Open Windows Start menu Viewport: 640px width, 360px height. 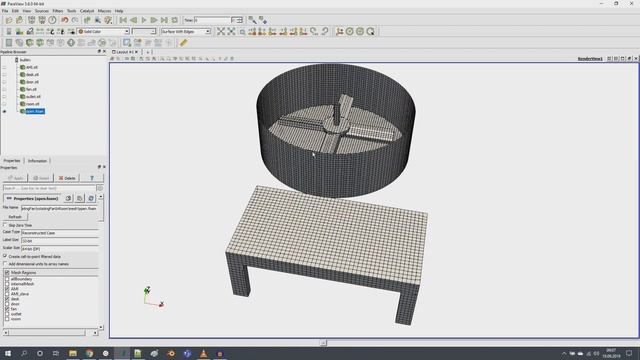[8, 353]
